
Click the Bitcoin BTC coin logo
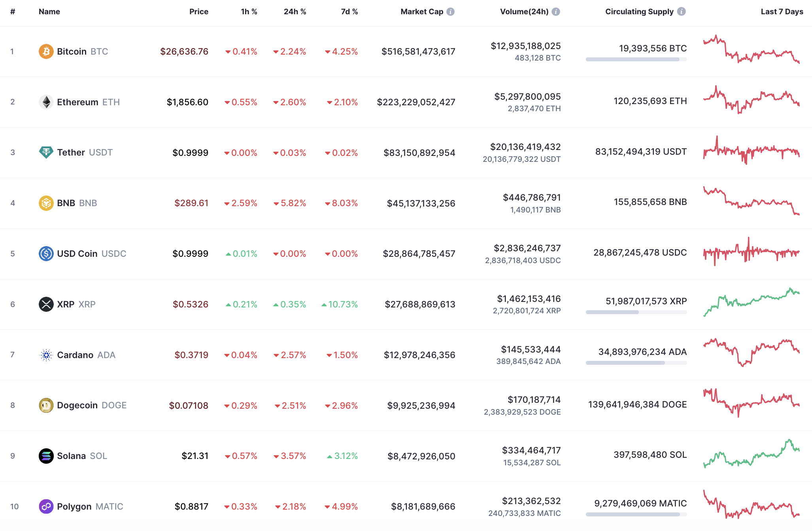point(46,51)
